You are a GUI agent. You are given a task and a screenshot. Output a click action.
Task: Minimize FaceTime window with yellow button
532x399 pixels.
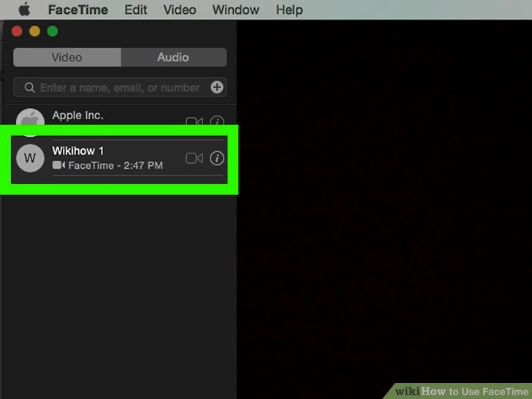click(34, 31)
